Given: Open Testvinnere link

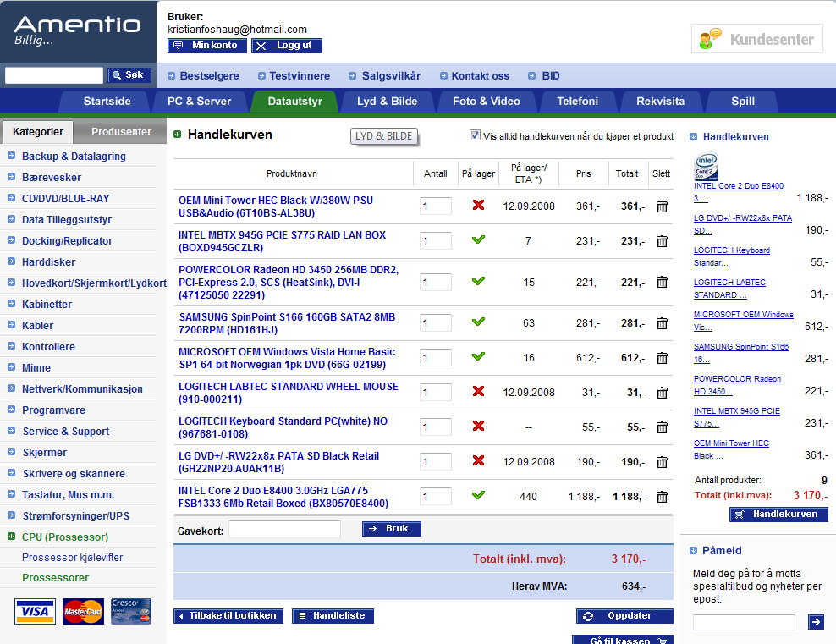Looking at the screenshot, I should click(x=300, y=75).
